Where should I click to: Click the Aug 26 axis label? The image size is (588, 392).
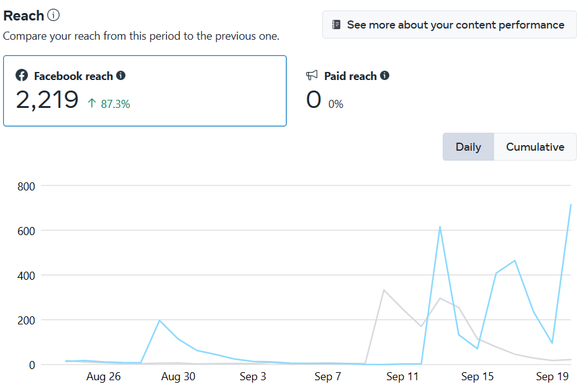click(104, 376)
